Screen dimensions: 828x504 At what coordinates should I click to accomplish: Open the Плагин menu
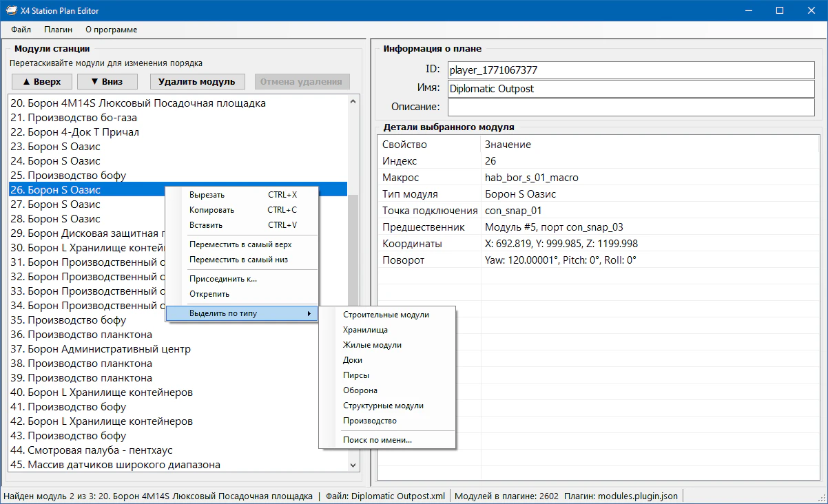(x=58, y=30)
